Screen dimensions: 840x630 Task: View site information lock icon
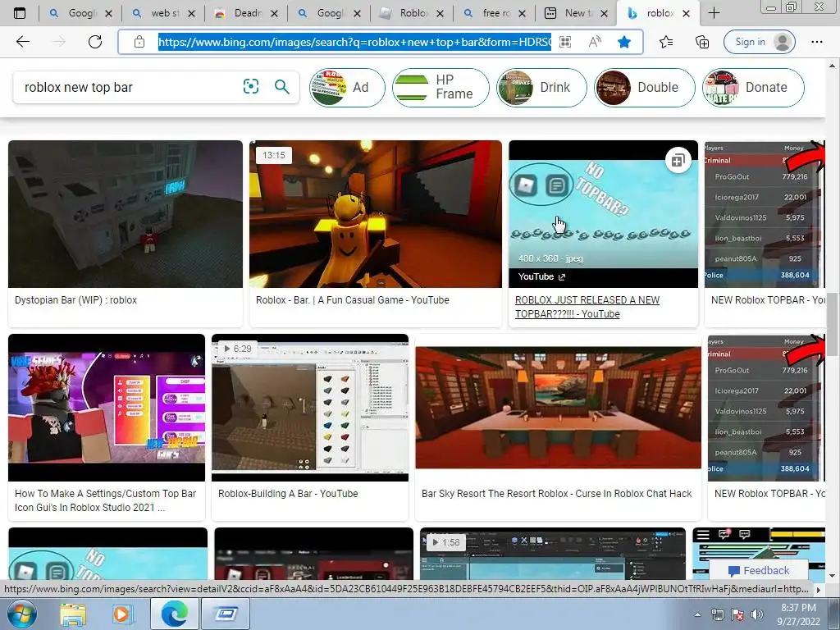click(x=139, y=42)
